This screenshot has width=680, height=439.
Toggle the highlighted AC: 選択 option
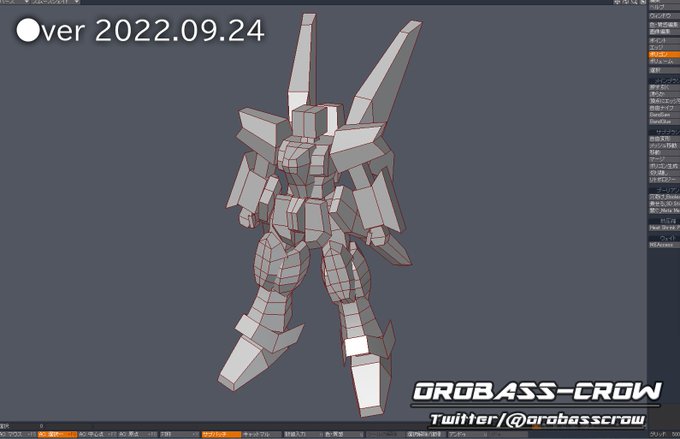[57, 434]
